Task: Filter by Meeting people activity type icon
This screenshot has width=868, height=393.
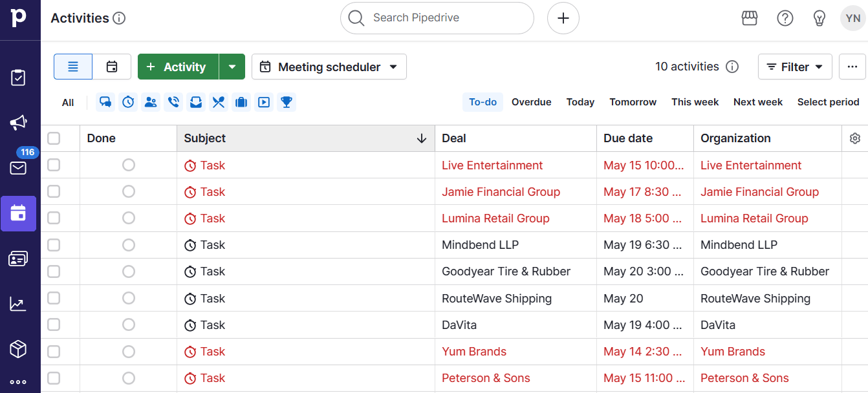Action: (151, 102)
